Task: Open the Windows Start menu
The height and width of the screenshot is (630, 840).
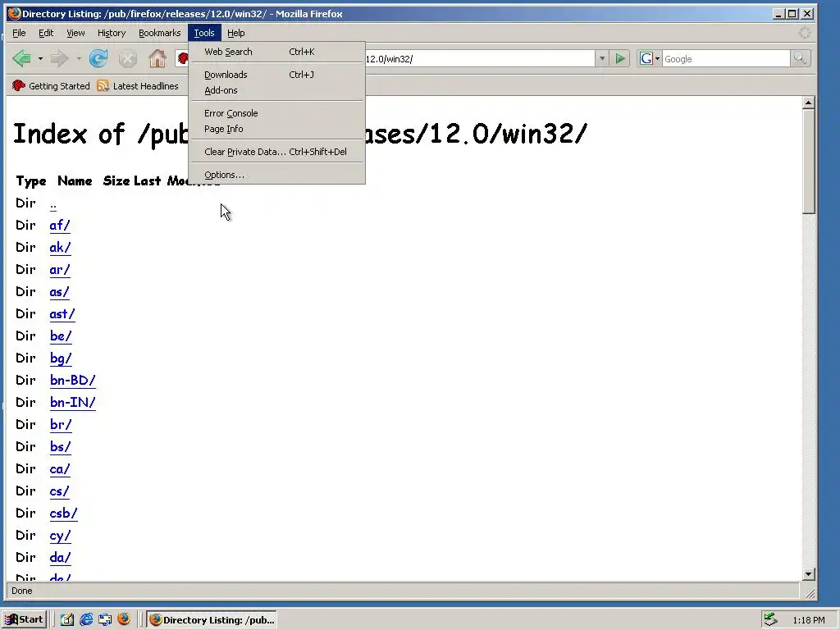Action: (24, 620)
